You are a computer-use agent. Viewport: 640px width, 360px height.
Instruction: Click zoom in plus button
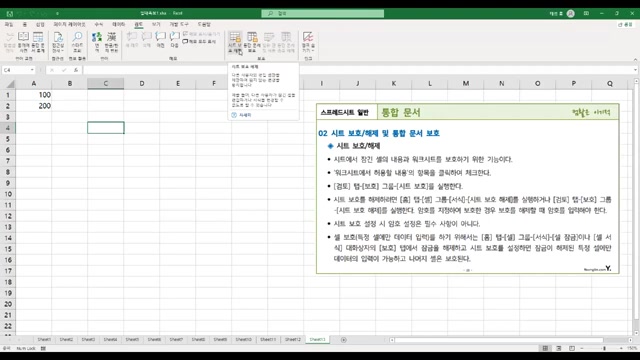click(621, 348)
